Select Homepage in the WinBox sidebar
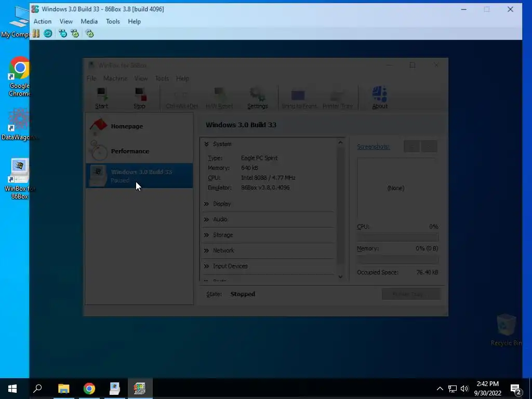This screenshot has width=532, height=399. 139,126
